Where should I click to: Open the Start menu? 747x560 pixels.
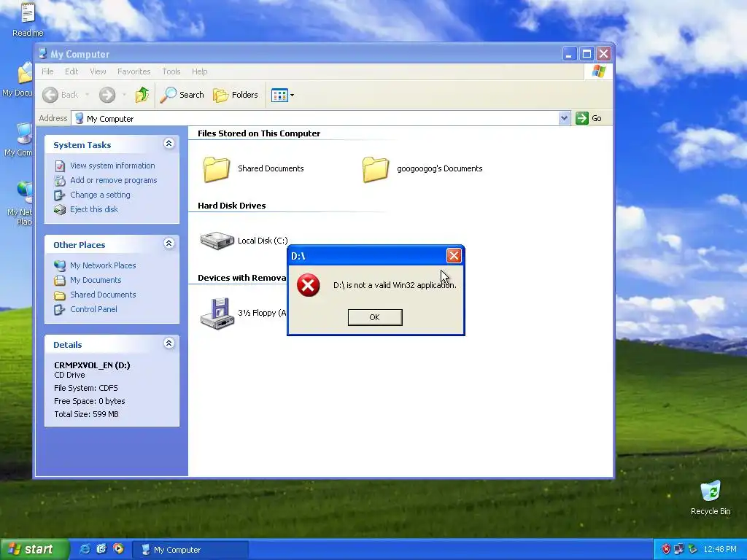pyautogui.click(x=34, y=549)
